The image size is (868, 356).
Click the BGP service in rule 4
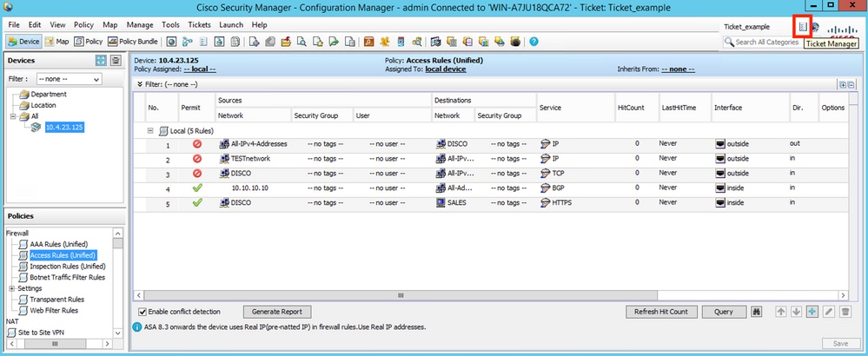tap(558, 188)
